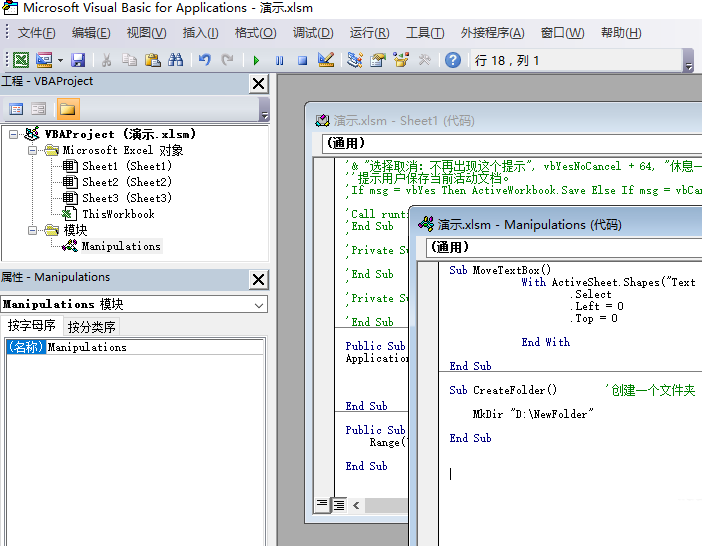Open the (通用) dropdown in the Sheet1 code window

pyautogui.click(x=512, y=144)
